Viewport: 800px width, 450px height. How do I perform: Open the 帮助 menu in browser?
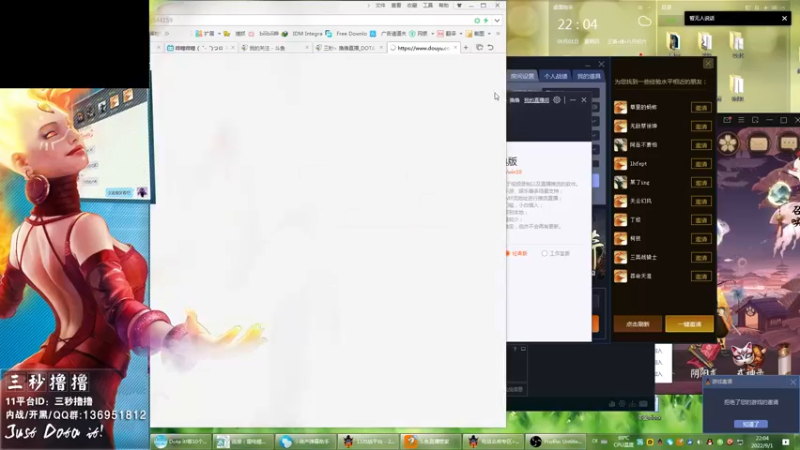443,6
